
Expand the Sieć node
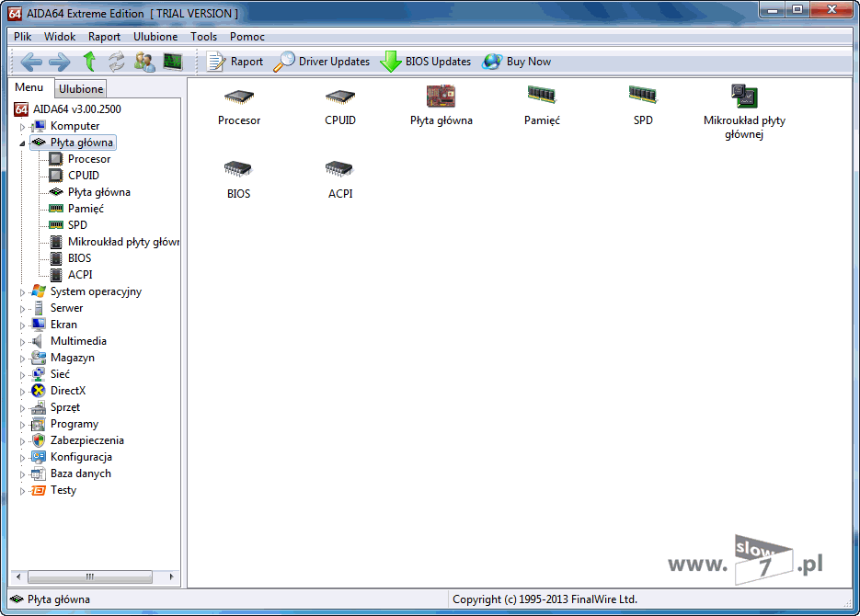pos(22,375)
